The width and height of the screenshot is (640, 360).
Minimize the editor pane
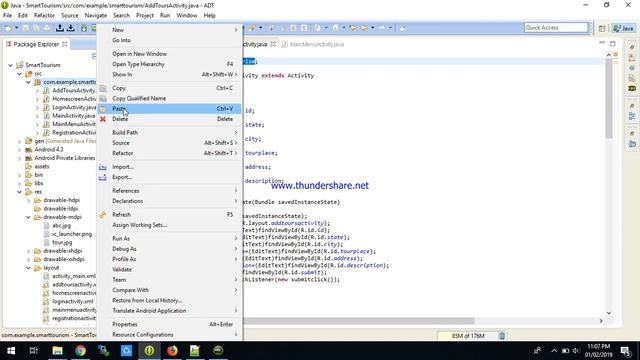tap(602, 43)
